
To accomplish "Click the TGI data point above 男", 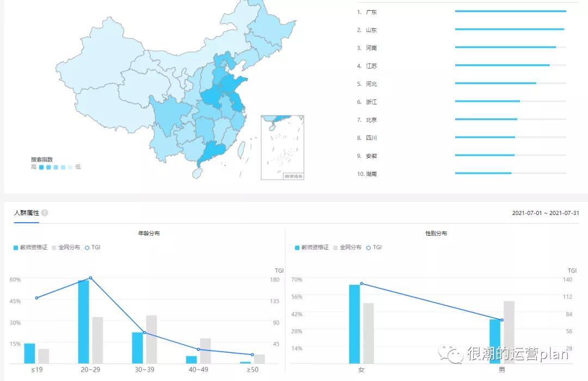I will tap(501, 320).
